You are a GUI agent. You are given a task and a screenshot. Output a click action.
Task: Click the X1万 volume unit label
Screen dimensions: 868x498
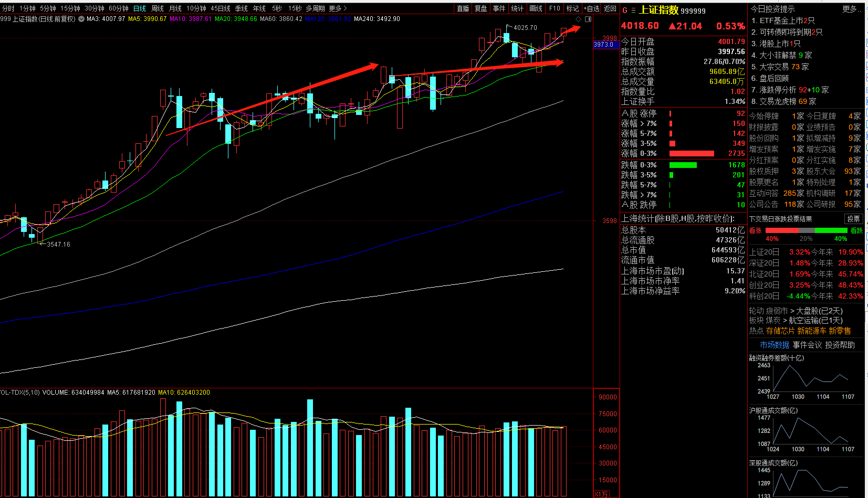601,494
